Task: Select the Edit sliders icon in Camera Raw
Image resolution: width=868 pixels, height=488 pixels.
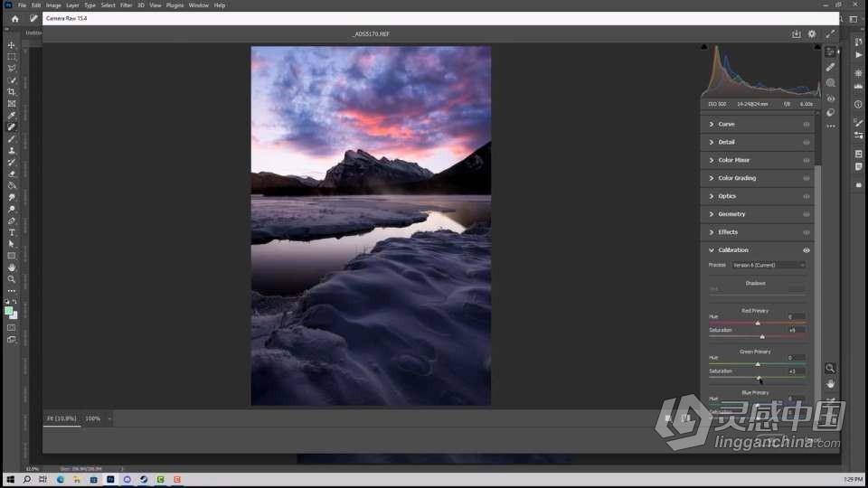Action: coord(830,52)
